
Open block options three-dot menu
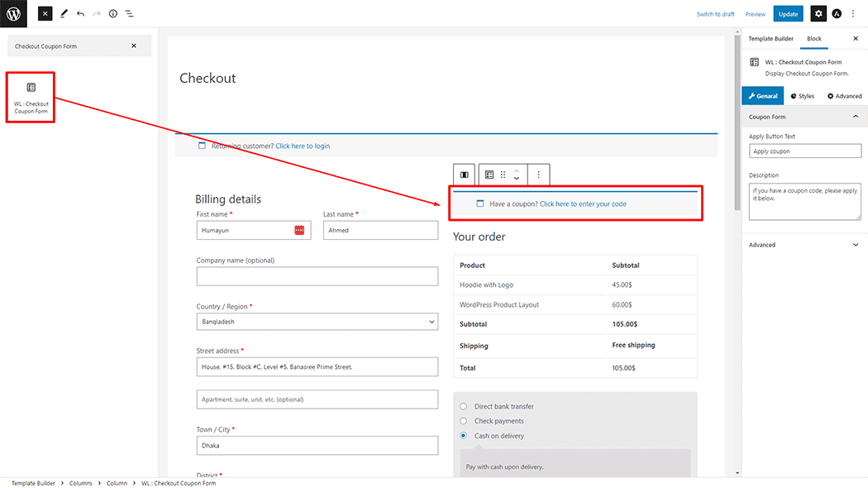coord(538,175)
